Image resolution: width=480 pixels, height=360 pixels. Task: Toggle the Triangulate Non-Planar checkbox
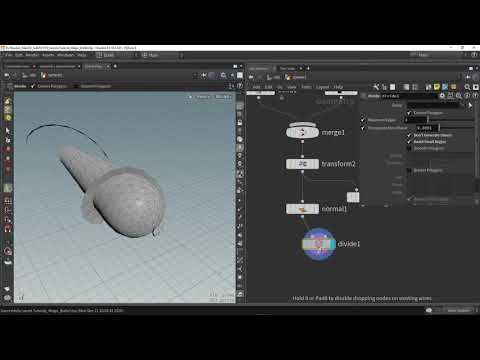click(363, 128)
